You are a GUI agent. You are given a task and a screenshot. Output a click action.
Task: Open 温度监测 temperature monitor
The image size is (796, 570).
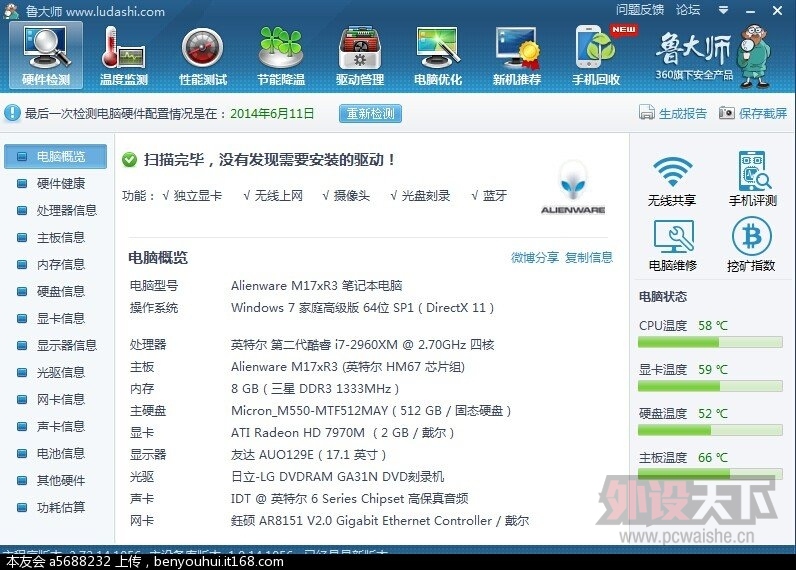click(x=124, y=56)
